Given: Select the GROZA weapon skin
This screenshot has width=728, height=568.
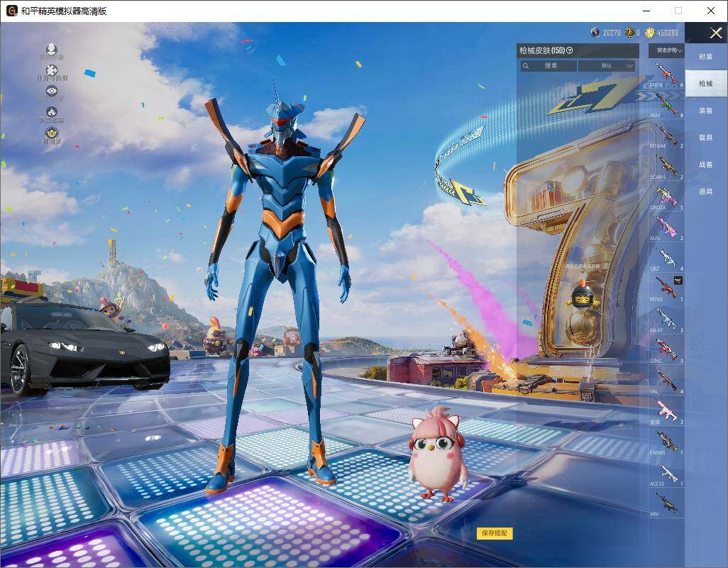Looking at the screenshot, I should click(666, 197).
